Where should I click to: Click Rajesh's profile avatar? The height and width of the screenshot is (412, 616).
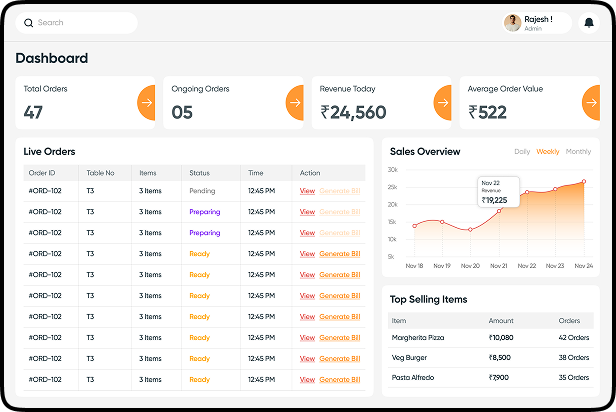click(512, 23)
